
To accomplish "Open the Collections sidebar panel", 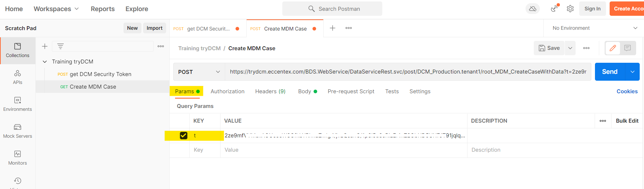I will coord(18,51).
